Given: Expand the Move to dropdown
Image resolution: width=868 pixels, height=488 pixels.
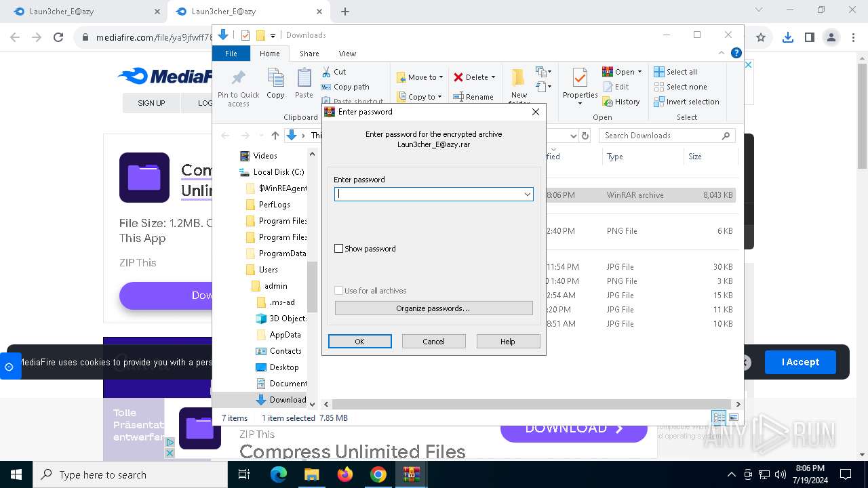Looking at the screenshot, I should [x=441, y=77].
